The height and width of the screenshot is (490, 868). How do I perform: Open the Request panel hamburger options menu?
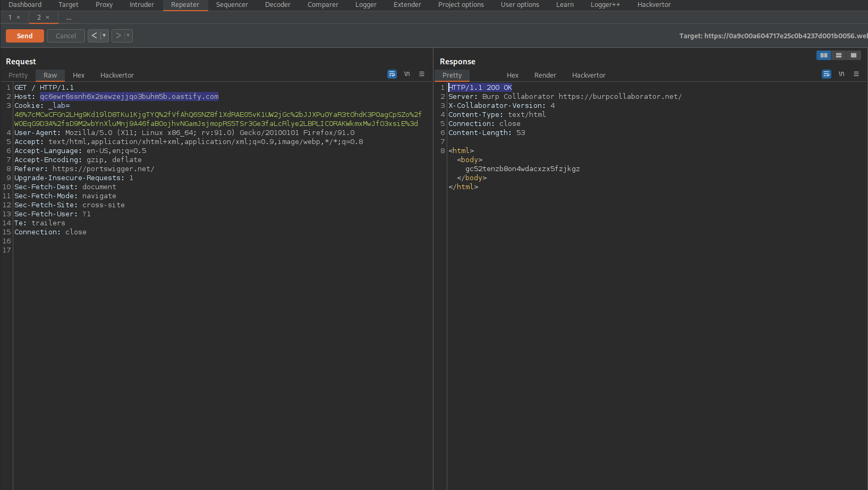[x=422, y=74]
